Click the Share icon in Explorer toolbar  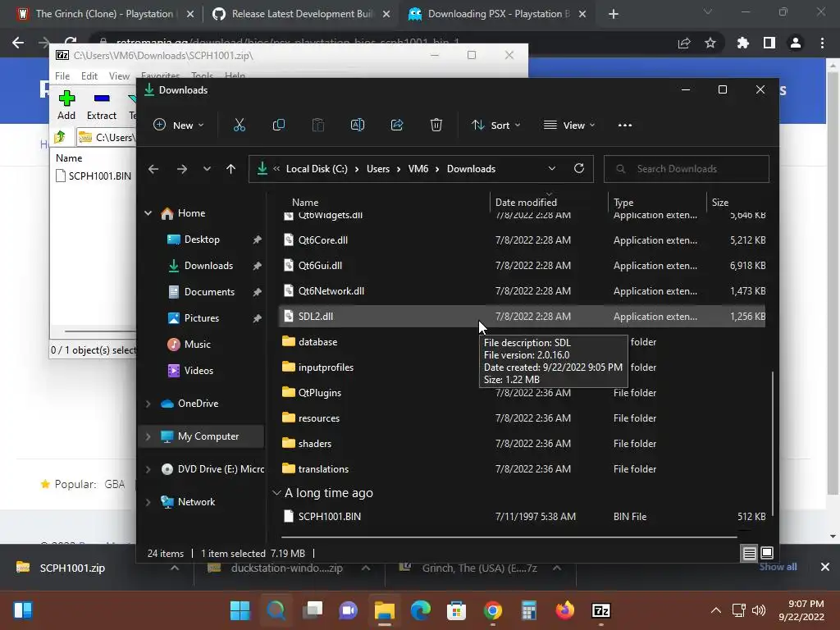click(x=397, y=125)
